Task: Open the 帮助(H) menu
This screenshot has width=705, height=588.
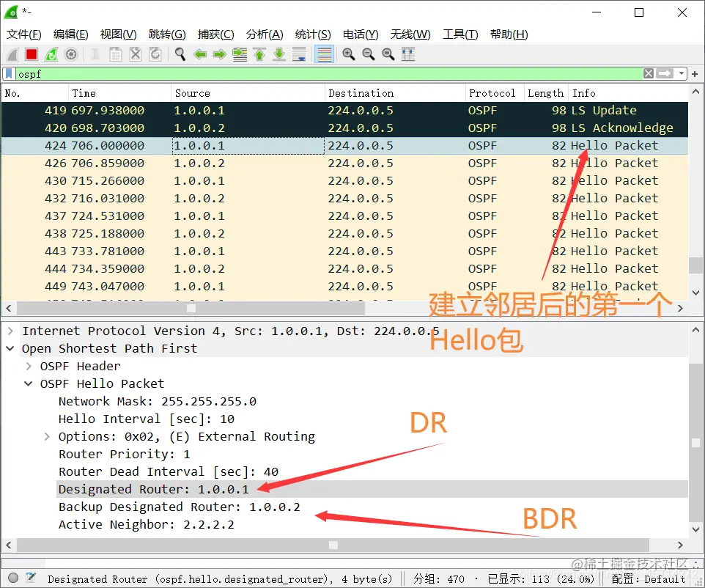Action: tap(509, 34)
